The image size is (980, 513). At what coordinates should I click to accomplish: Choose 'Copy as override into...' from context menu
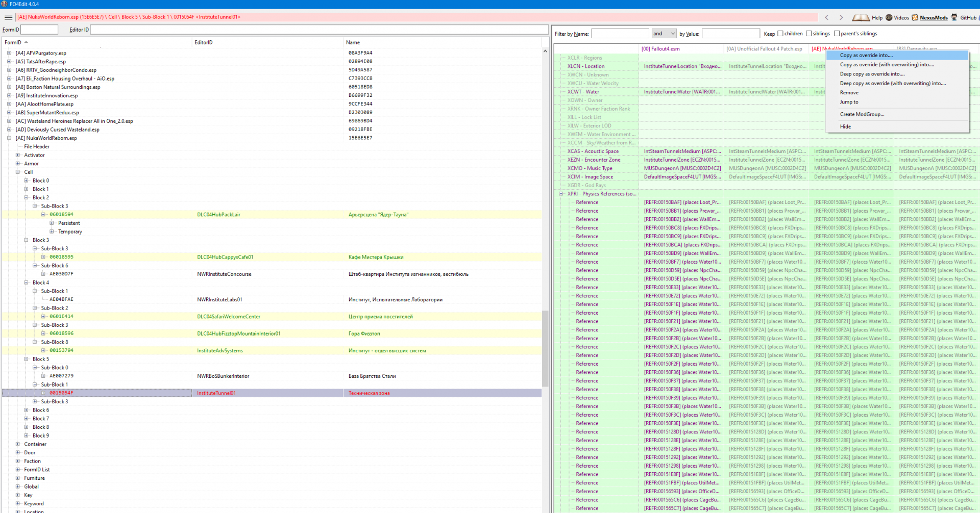pos(866,55)
